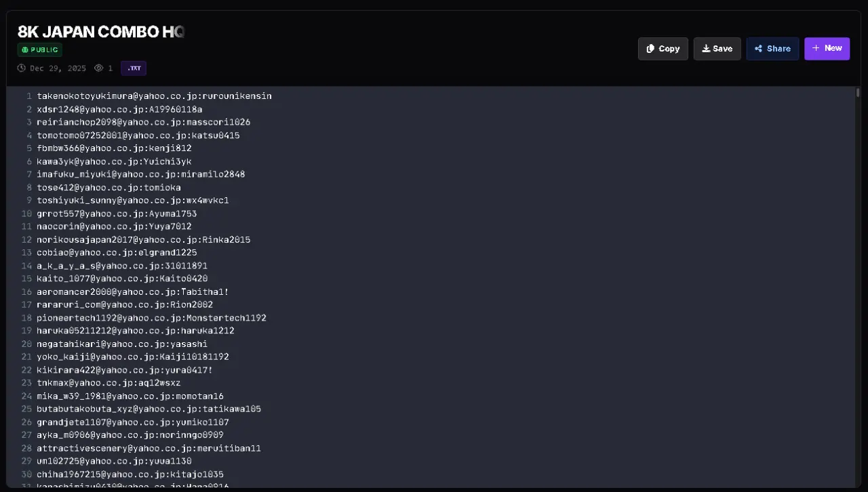The width and height of the screenshot is (868, 492).
Task: Place the cursor in the text on line 12
Action: (x=144, y=240)
